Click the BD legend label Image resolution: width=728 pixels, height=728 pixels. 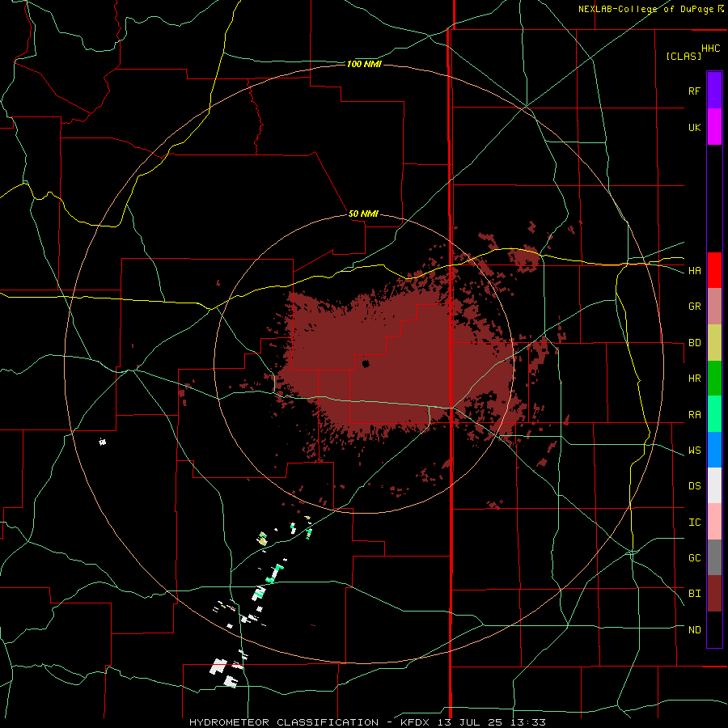pyautogui.click(x=694, y=343)
